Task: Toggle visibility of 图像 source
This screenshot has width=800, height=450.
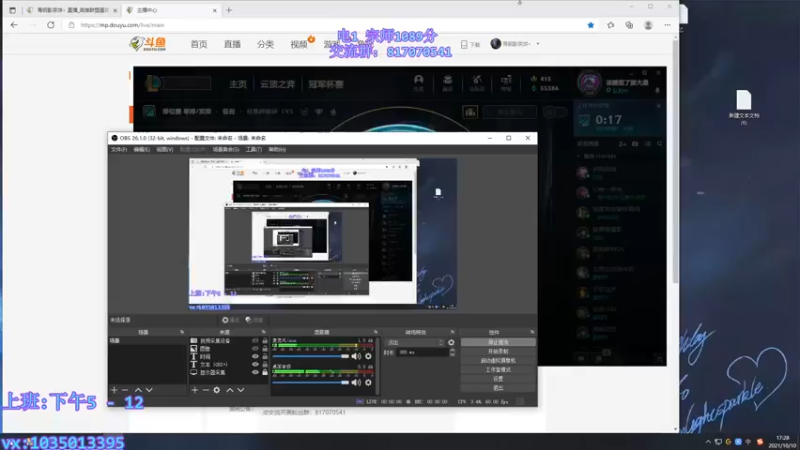Action: pos(255,348)
